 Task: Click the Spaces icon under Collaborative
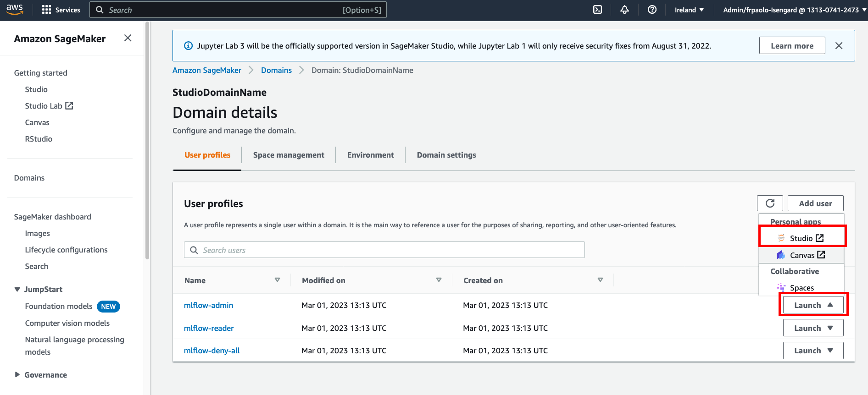[781, 287]
